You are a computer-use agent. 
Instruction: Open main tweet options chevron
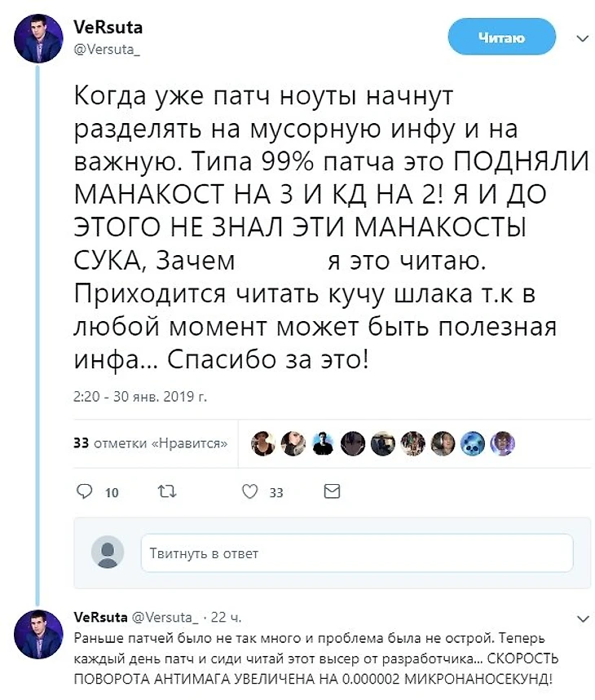click(x=582, y=38)
